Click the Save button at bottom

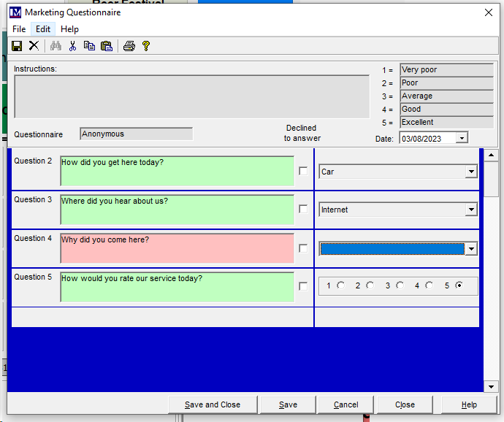[x=288, y=404]
